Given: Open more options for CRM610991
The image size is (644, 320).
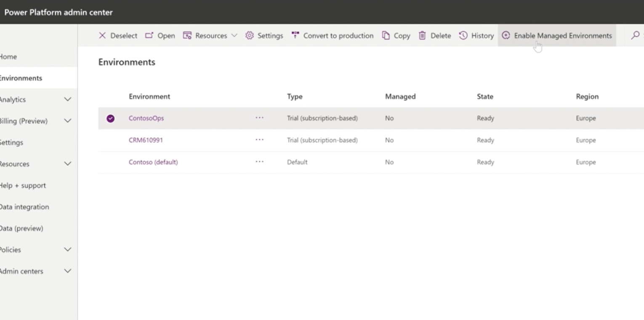Looking at the screenshot, I should click(x=260, y=140).
